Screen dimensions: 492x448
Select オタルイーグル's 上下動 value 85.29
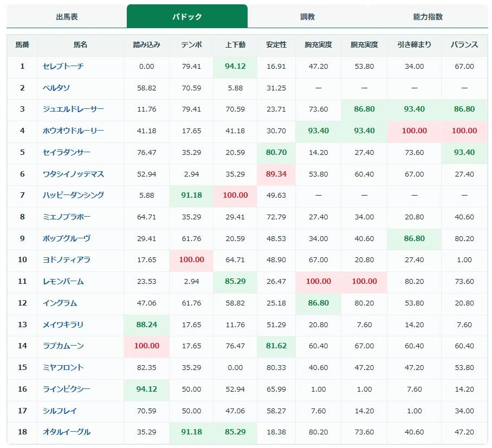(235, 432)
